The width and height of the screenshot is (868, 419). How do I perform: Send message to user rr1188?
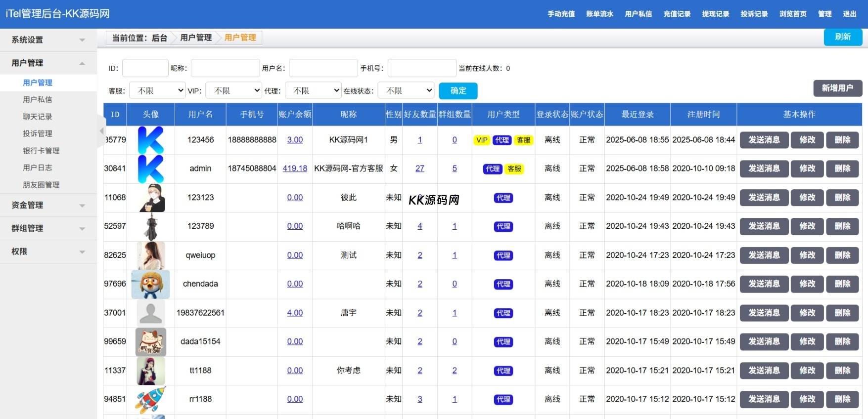coord(764,399)
